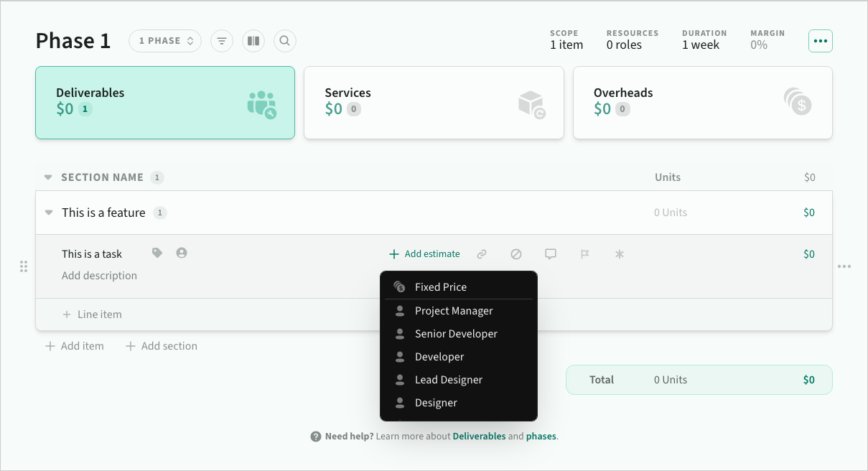Collapse the 'This is a feature' row

point(49,213)
